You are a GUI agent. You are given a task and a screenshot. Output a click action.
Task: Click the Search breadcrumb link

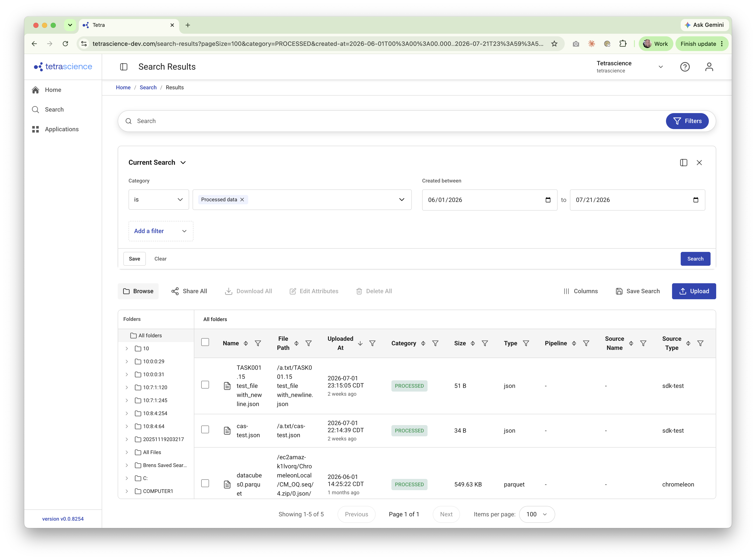148,87
